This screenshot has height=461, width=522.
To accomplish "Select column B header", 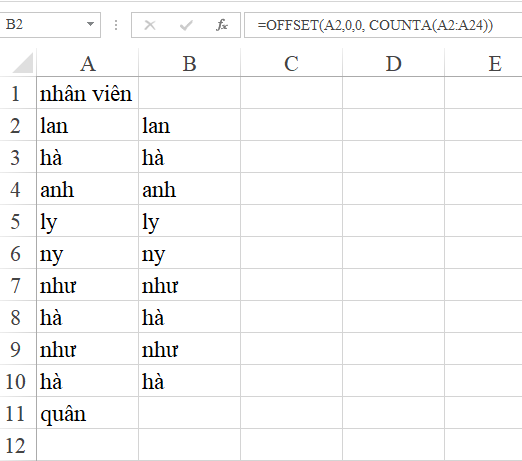I will tap(189, 63).
